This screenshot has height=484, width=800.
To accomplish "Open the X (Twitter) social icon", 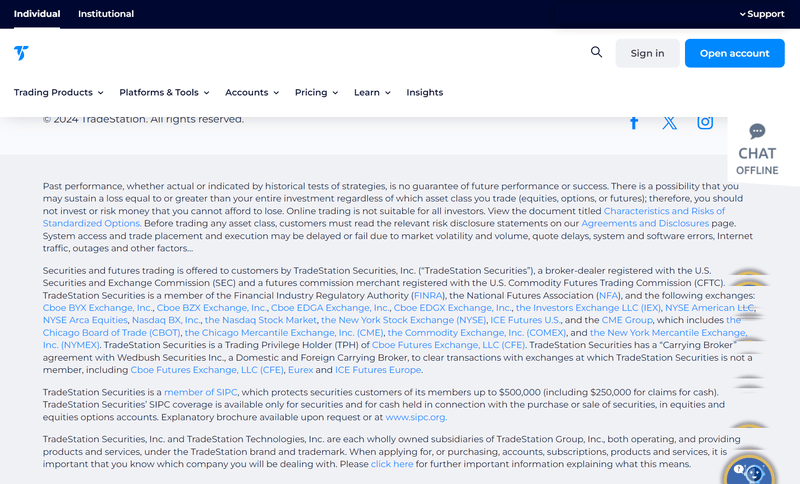I will point(669,122).
